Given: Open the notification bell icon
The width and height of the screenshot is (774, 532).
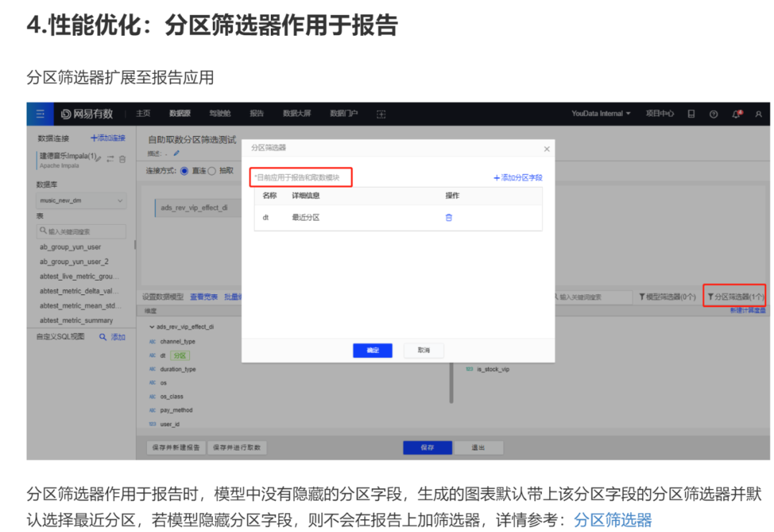Looking at the screenshot, I should 736,114.
